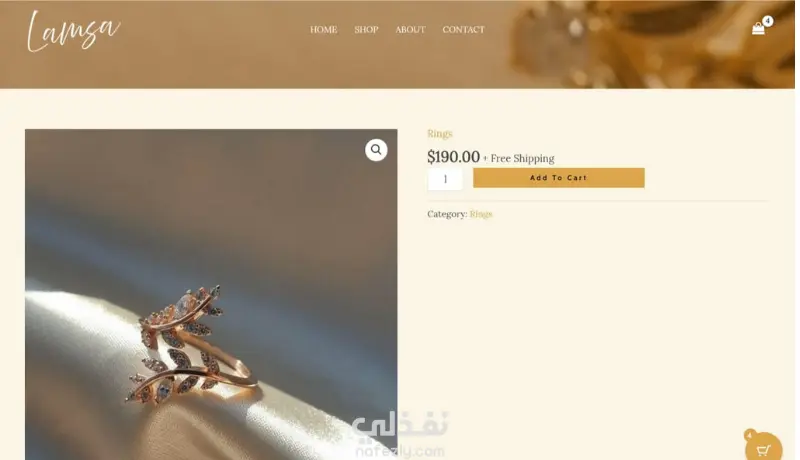Open the Rings link beside Category

[x=481, y=214]
